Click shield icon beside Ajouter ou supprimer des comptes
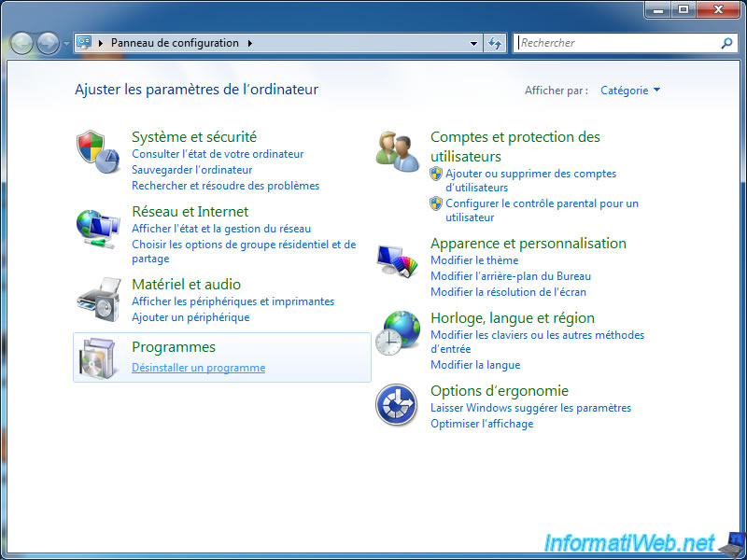Image resolution: width=747 pixels, height=560 pixels. (436, 174)
